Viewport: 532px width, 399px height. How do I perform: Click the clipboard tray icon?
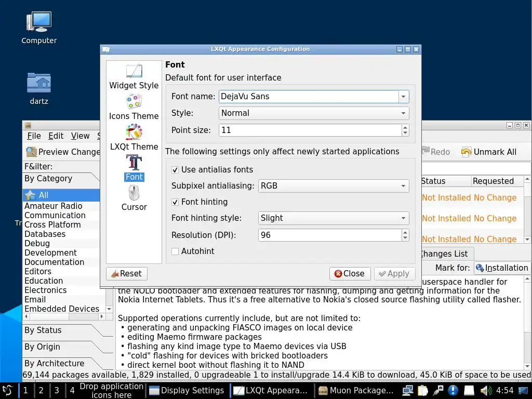coord(423,391)
